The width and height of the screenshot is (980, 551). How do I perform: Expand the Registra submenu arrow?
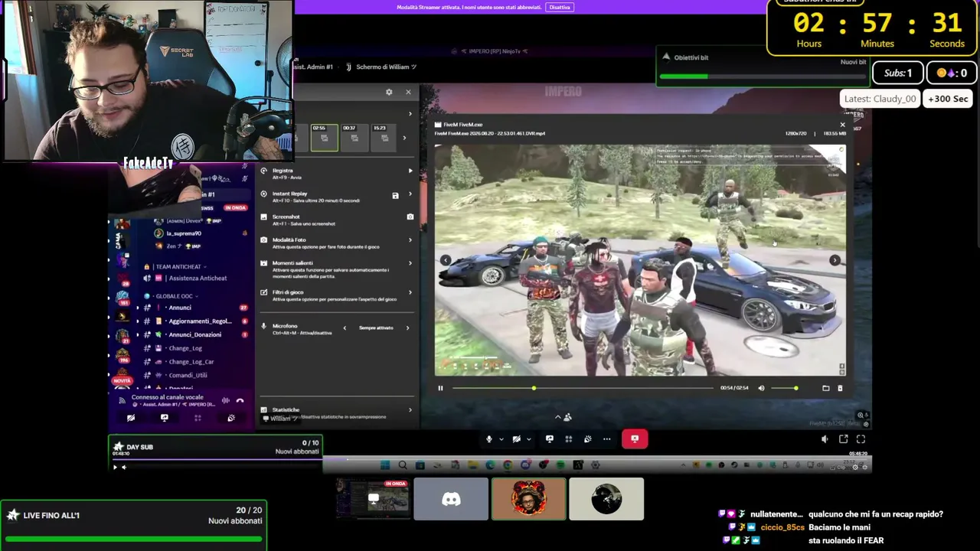click(x=410, y=171)
